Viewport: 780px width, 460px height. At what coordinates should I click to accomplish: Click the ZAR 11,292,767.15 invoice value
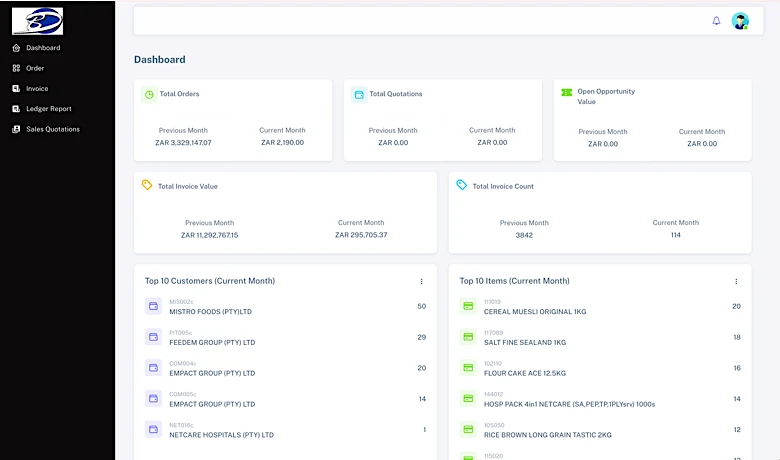point(209,235)
